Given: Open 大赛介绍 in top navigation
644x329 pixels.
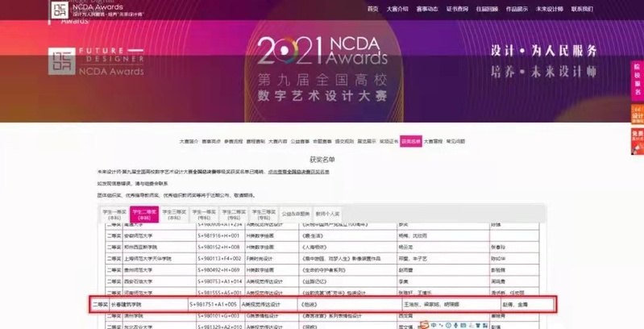Looking at the screenshot, I should coord(397,9).
